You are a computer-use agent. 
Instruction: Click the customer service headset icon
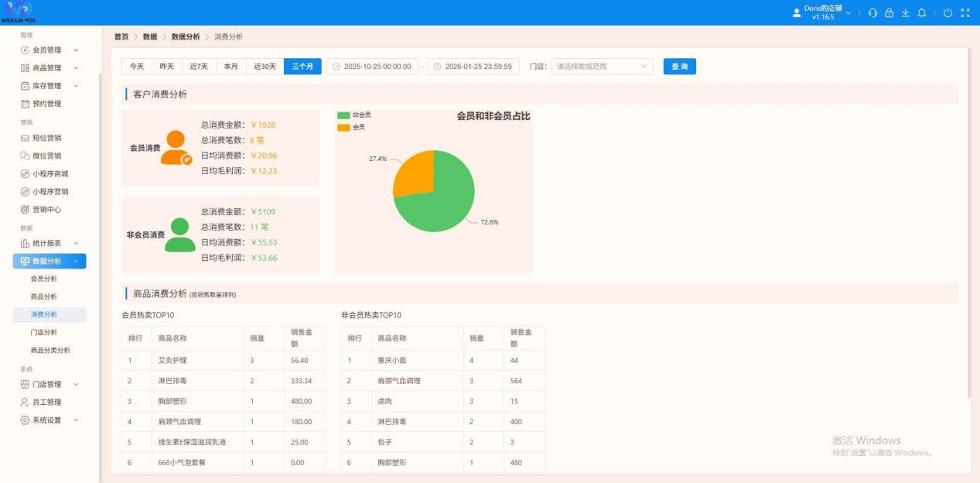(x=872, y=13)
